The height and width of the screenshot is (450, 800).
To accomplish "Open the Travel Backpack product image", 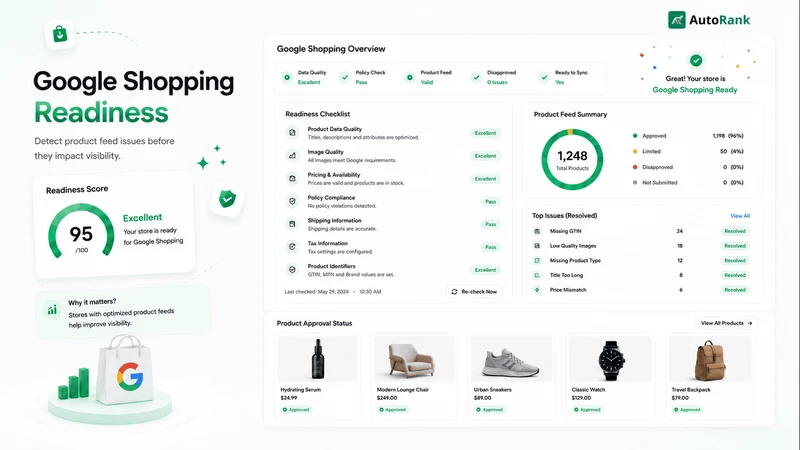I will 710,359.
